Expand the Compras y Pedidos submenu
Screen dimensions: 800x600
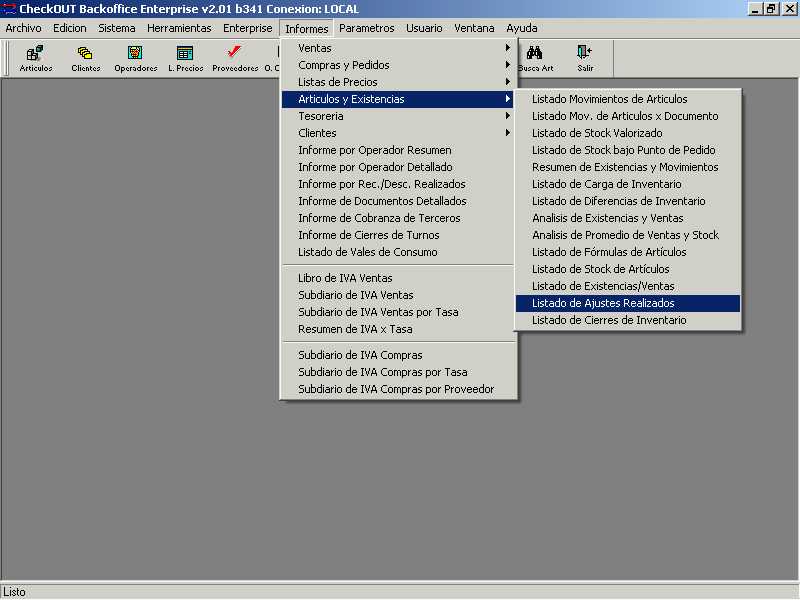pos(397,65)
